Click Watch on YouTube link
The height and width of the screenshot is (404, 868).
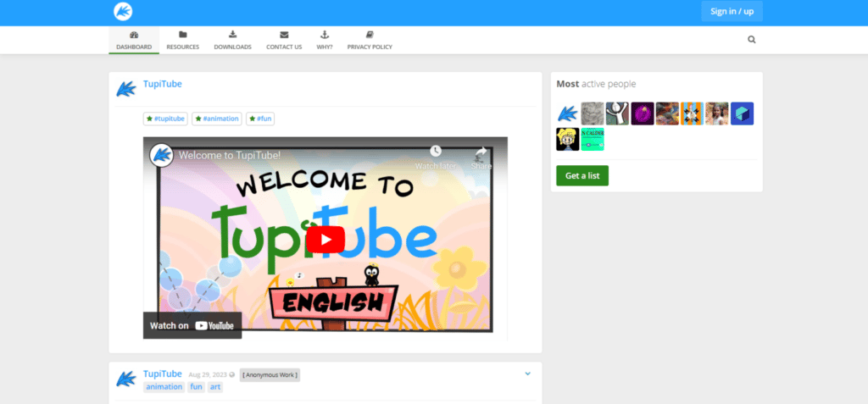(x=192, y=325)
